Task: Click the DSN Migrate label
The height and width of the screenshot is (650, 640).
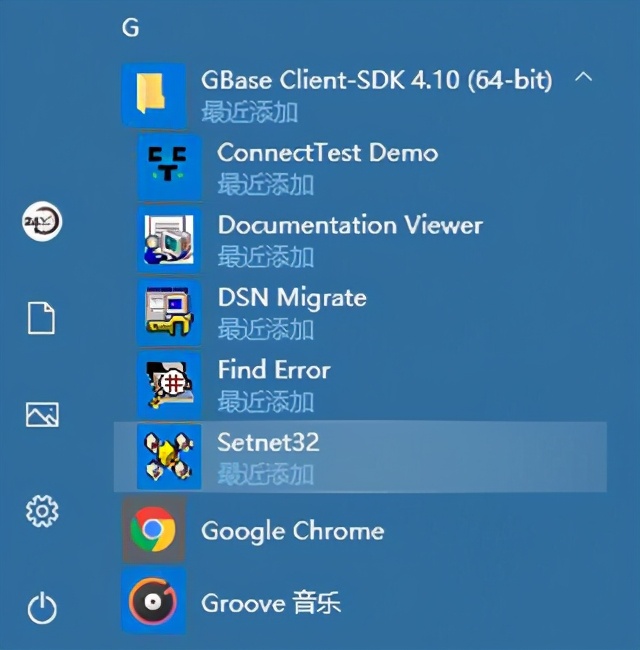Action: pyautogui.click(x=292, y=298)
